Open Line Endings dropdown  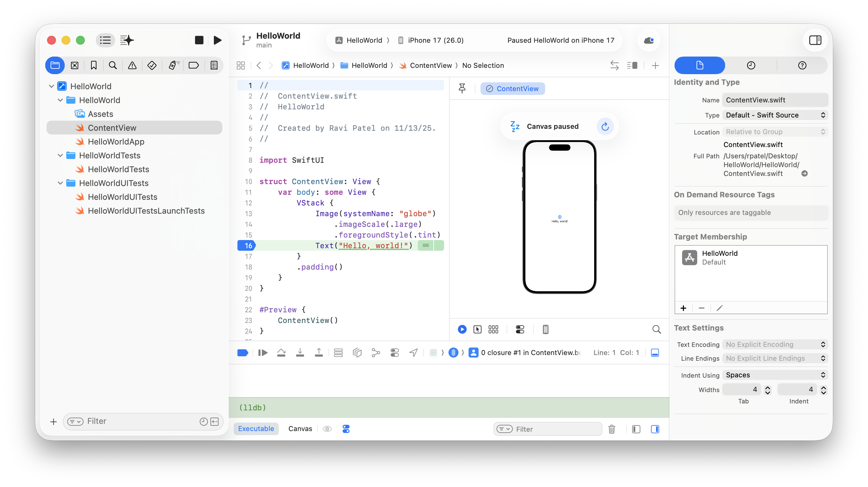[x=775, y=358]
